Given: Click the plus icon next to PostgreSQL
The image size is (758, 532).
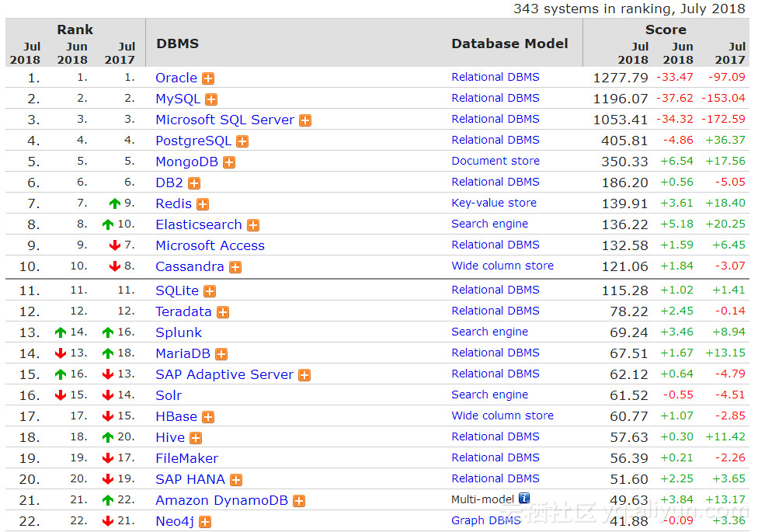Looking at the screenshot, I should tap(242, 141).
